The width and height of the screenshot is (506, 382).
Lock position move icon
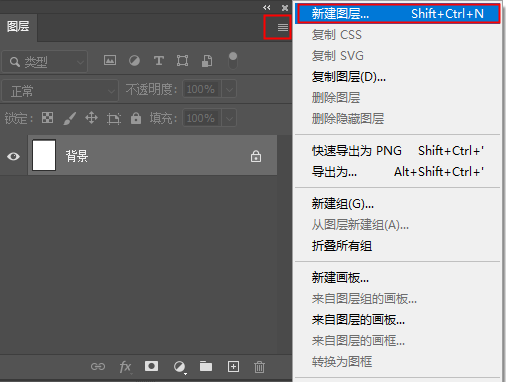(x=91, y=118)
